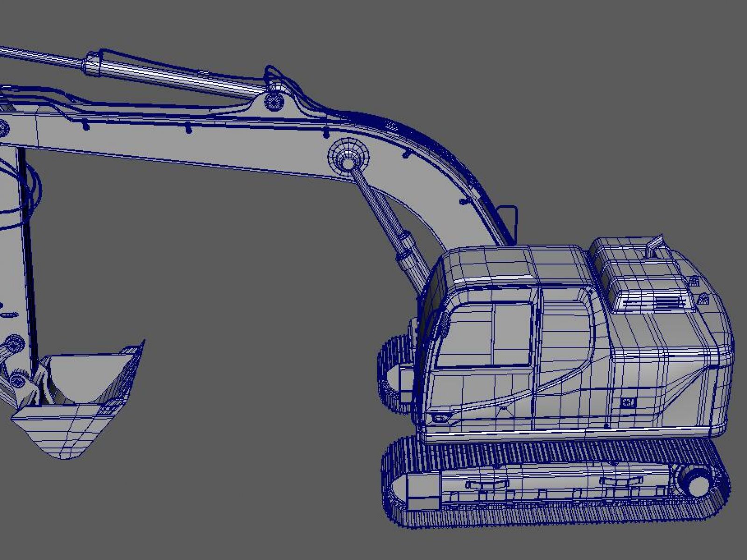Select the operator cab side window

[484, 334]
